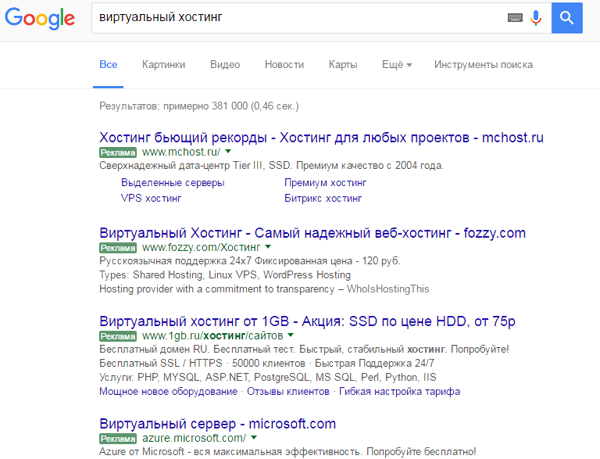Switch to the Видео tab
Viewport: 600px width, 459px height.
click(x=225, y=64)
